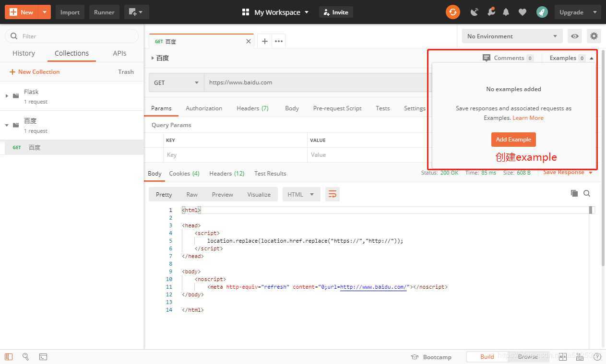Image resolution: width=606 pixels, height=364 pixels.
Task: Click the rocket avatar icon
Action: tap(542, 12)
